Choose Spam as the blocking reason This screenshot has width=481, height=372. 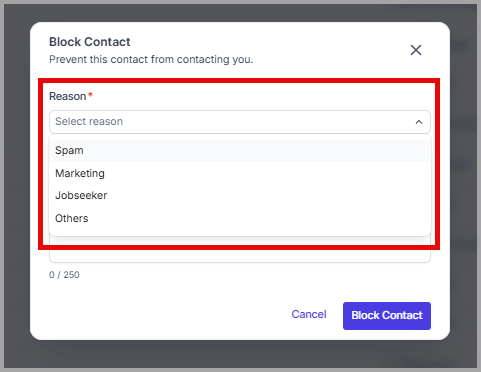[x=240, y=151]
